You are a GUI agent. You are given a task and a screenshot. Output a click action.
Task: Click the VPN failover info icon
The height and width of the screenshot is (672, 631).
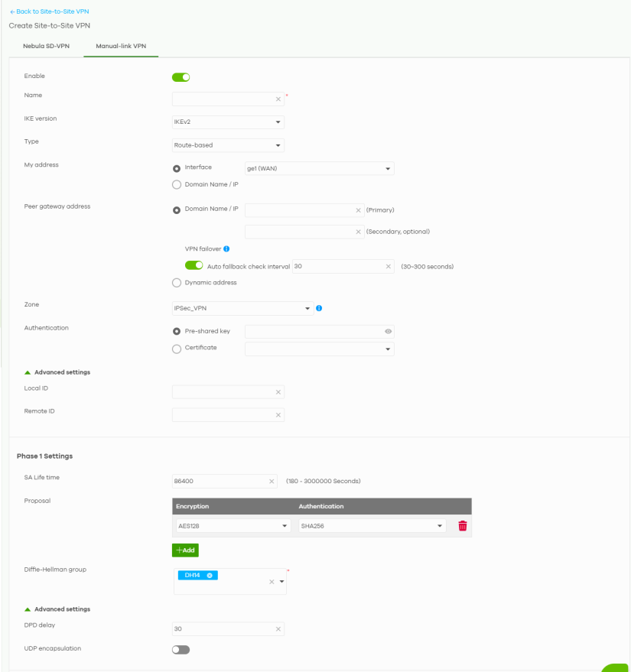pyautogui.click(x=226, y=249)
